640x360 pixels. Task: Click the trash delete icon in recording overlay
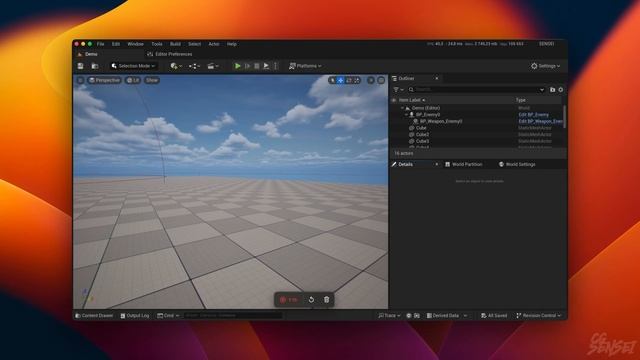tap(327, 300)
